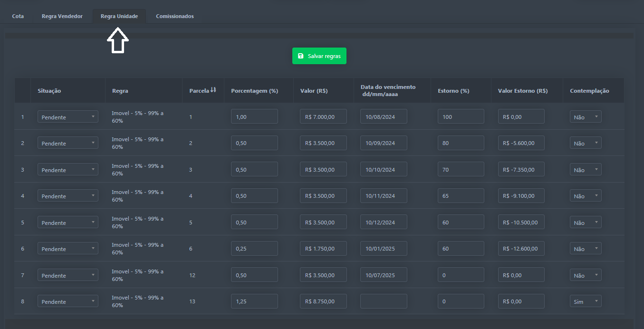
Task: Click the Porcentagem field containing 1,25
Action: click(254, 301)
